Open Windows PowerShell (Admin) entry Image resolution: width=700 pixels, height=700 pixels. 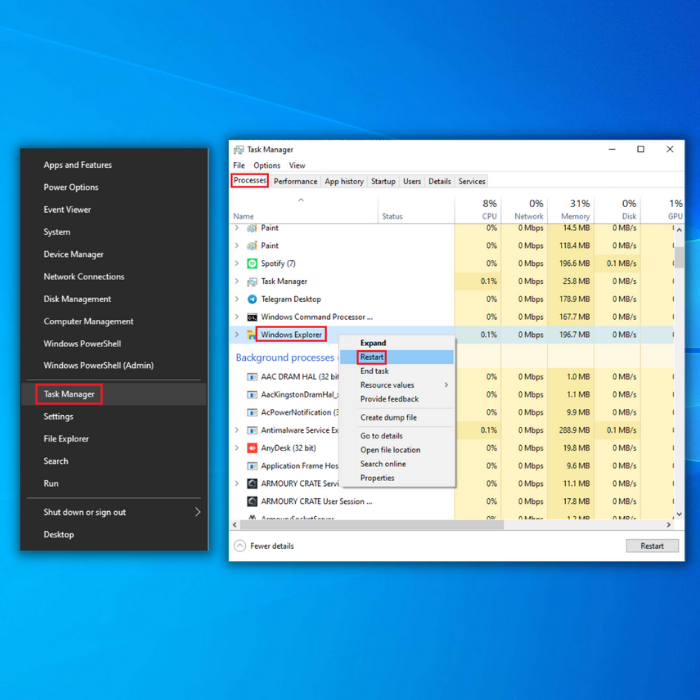[x=114, y=366]
